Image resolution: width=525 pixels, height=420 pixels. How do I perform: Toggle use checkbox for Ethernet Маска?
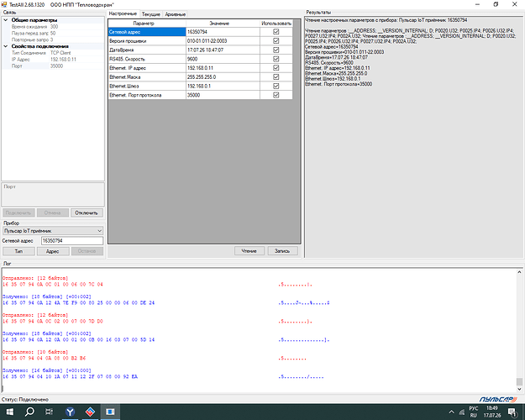(x=276, y=77)
